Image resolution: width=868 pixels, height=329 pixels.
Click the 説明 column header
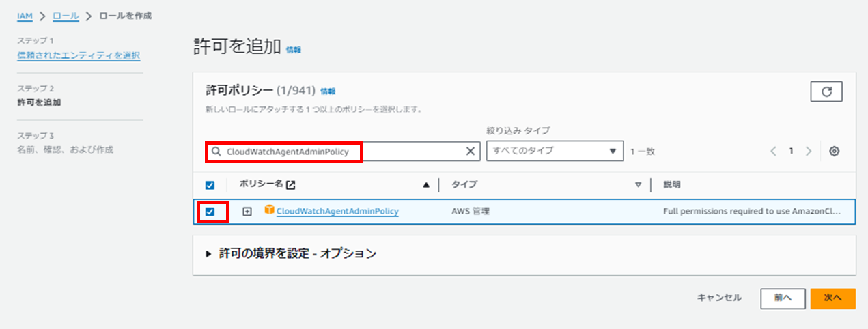[672, 184]
